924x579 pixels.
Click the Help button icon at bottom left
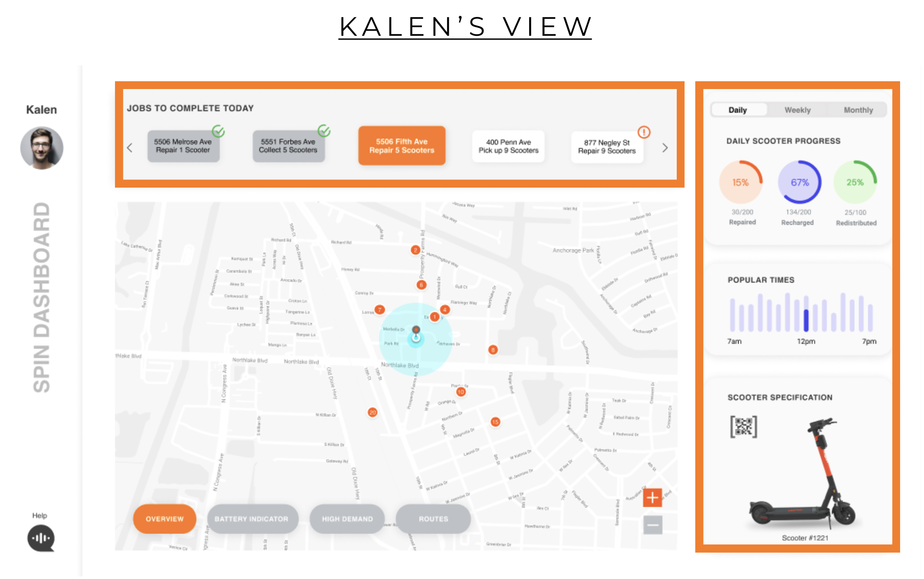click(41, 538)
